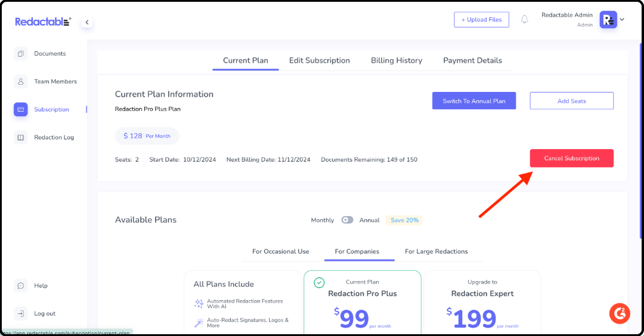Screen dimensions: 644x336
Task: Select the Redaction Expert upgrade card
Action: tap(482, 302)
